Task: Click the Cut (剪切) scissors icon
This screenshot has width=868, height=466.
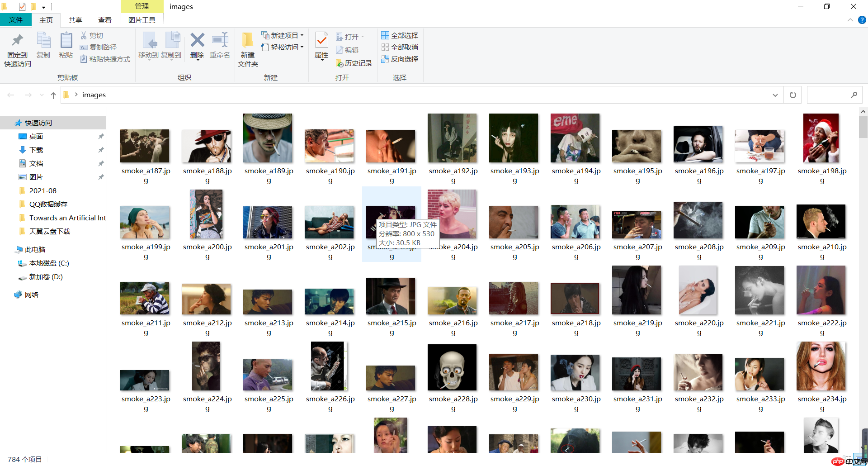Action: coord(84,35)
